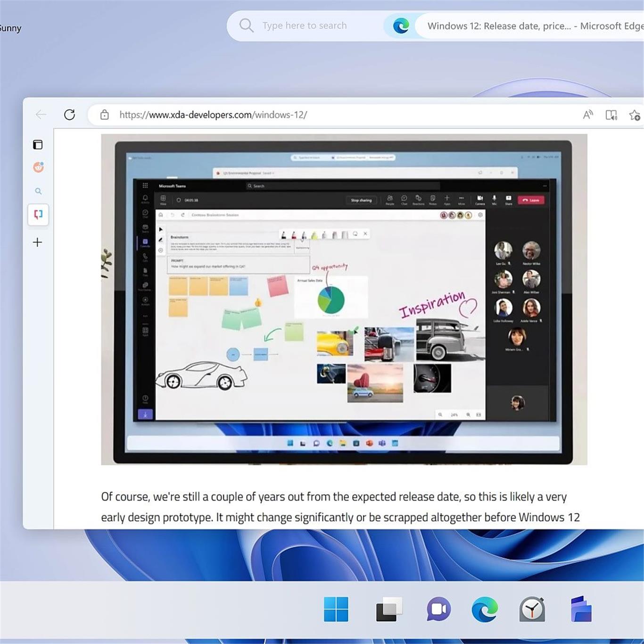Add this page to favorites
This screenshot has height=644, width=644.
pyautogui.click(x=635, y=115)
